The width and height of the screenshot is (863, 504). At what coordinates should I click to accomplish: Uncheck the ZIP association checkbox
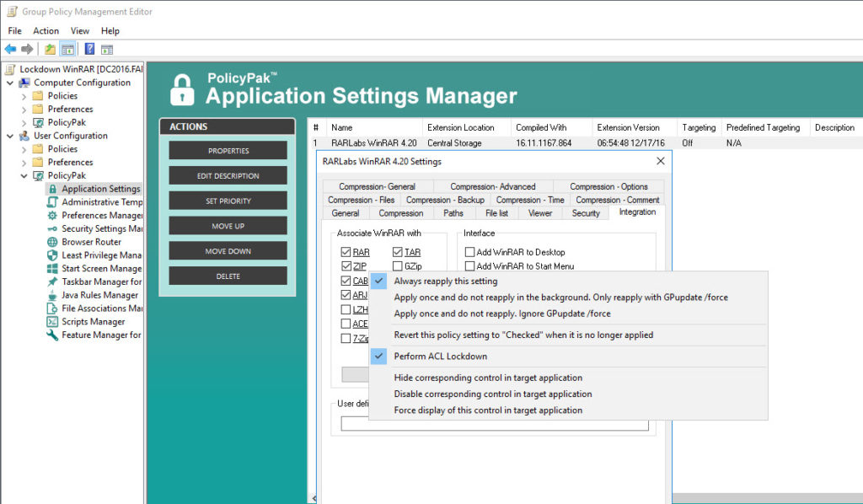(x=346, y=266)
